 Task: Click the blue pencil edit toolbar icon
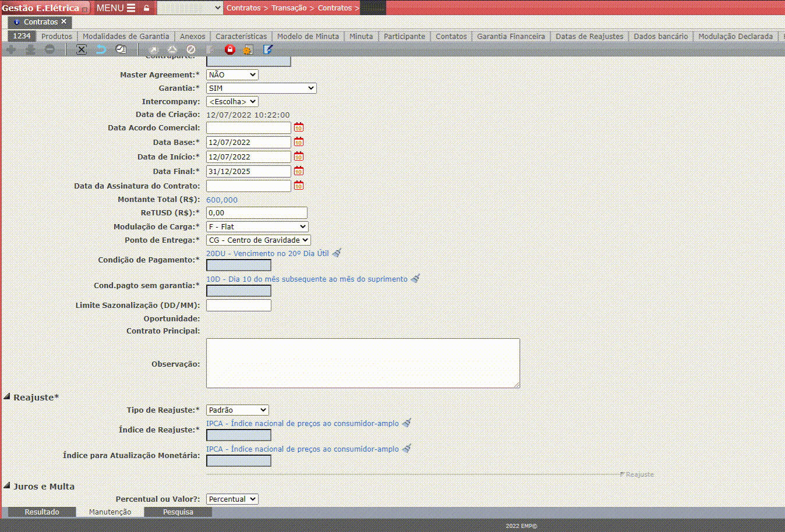[x=267, y=49]
